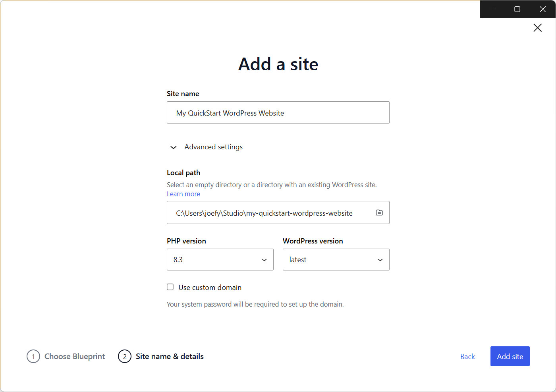This screenshot has width=556, height=392.
Task: Click the Back link
Action: pyautogui.click(x=467, y=356)
